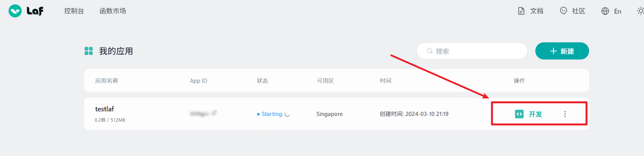Click the 状态 column header
This screenshot has height=156, width=644.
pyautogui.click(x=262, y=81)
